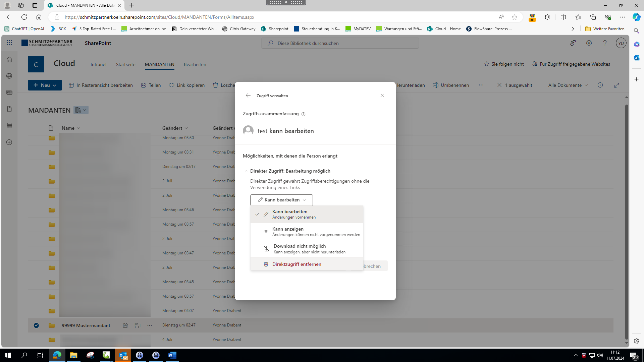Expand the Alle Dokumente view dropdown
The height and width of the screenshot is (362, 644).
(564, 85)
